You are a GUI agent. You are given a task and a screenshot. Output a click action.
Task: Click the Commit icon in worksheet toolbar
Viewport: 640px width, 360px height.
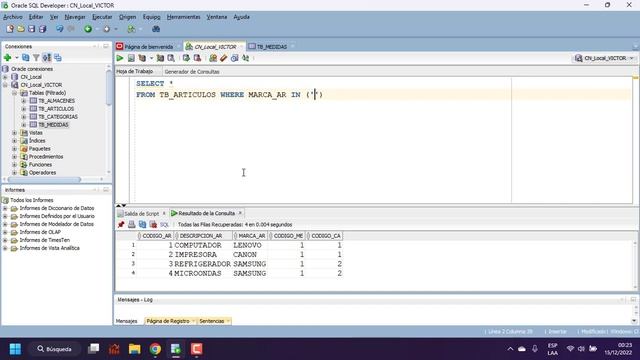pos(187,58)
